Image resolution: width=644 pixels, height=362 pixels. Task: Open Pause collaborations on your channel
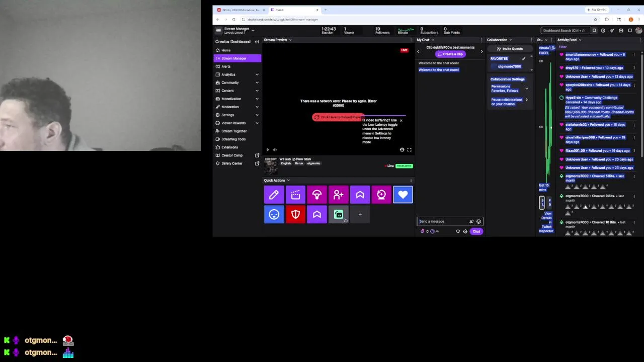[x=510, y=102]
